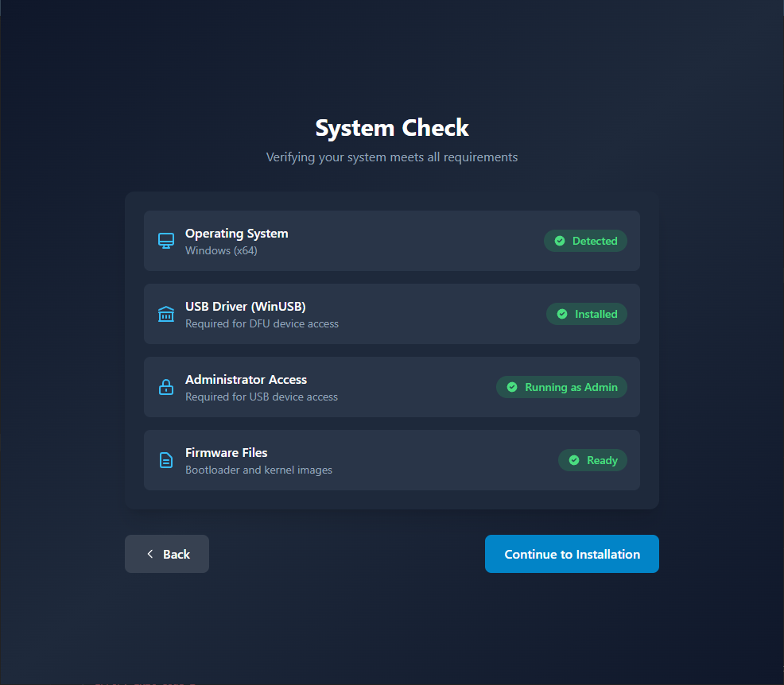Click the checkmark inside the Detected badge
784x685 pixels.
559,241
